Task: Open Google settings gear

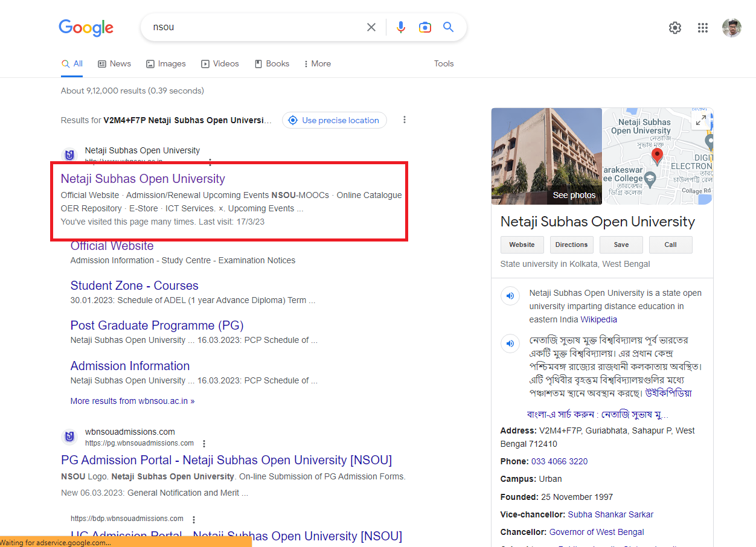Action: coord(675,28)
